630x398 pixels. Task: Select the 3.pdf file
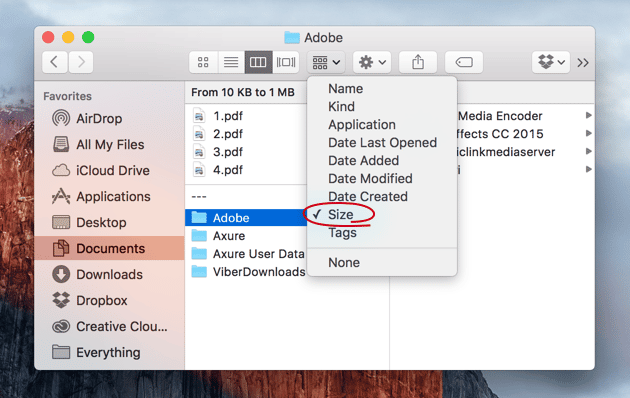[228, 152]
